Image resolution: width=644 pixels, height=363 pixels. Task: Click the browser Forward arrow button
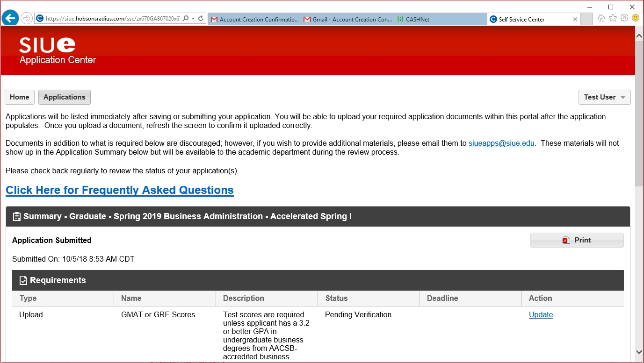tap(27, 19)
